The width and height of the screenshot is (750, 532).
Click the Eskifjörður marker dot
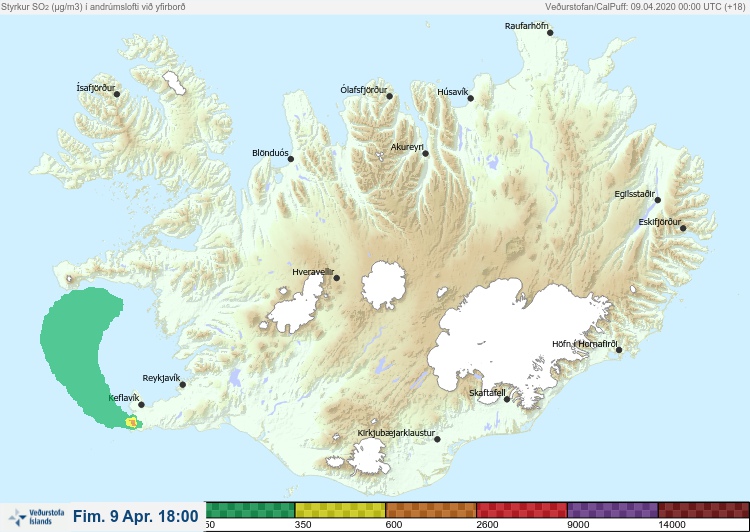(683, 228)
